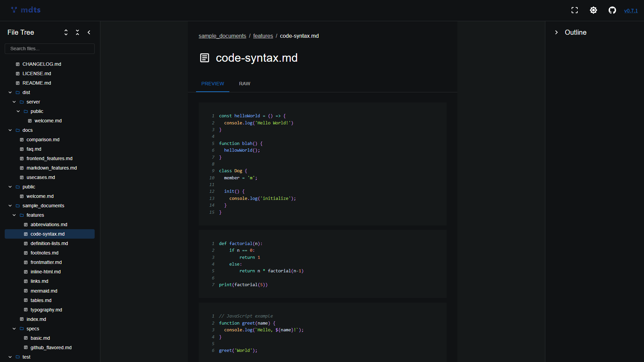
Task: Click the docs folder icon
Action: pyautogui.click(x=18, y=130)
